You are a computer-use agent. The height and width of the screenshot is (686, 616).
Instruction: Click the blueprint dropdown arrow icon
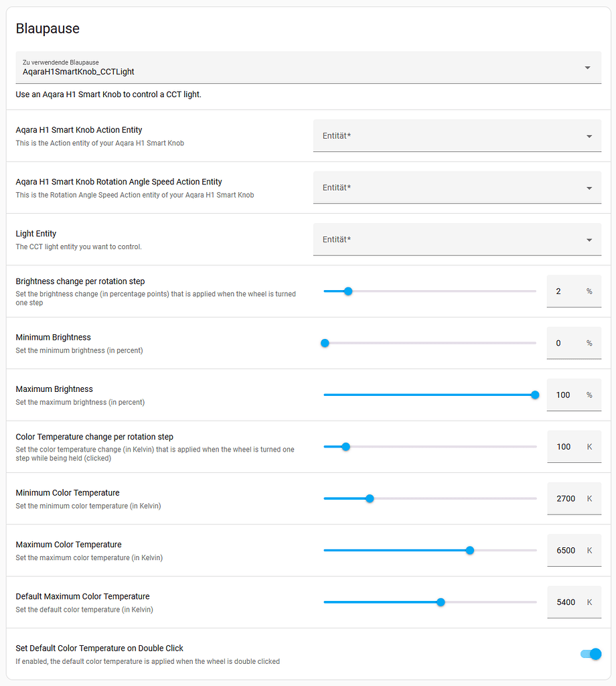587,68
